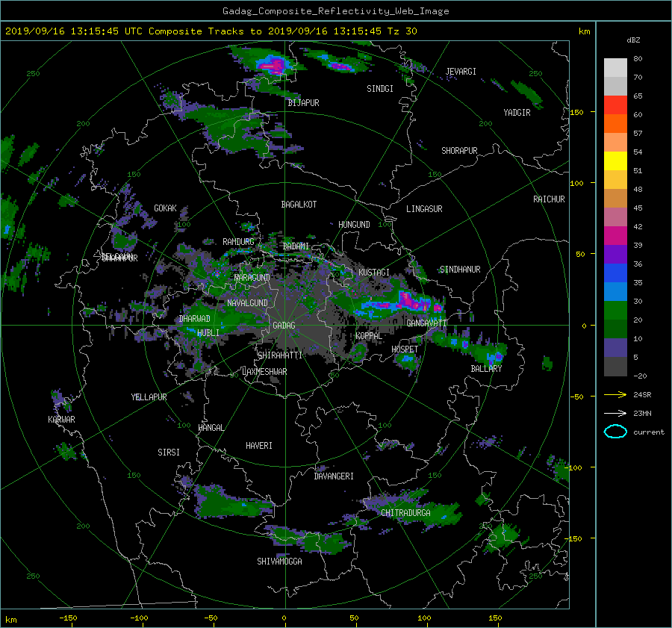Click the HOSPET city label
Screen dimensions: 672x628
coord(405,349)
